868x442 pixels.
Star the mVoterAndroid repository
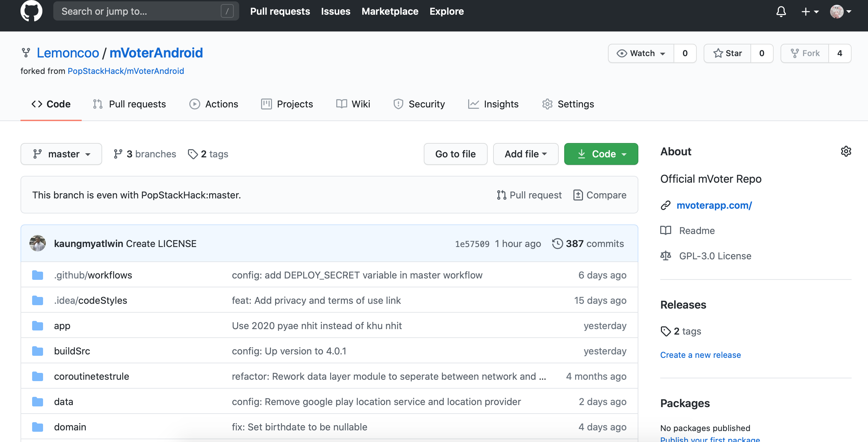pyautogui.click(x=728, y=53)
